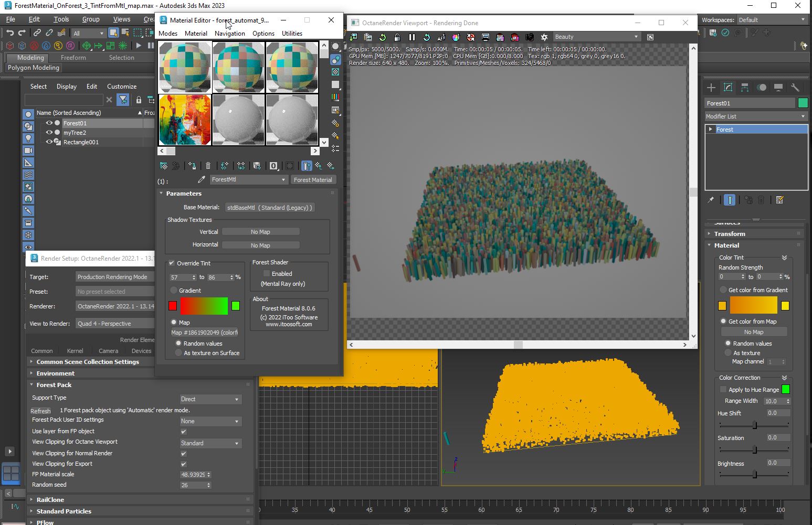Click the Undo arrow in main toolbar
Screen dimensions: 812x525
click(10, 33)
